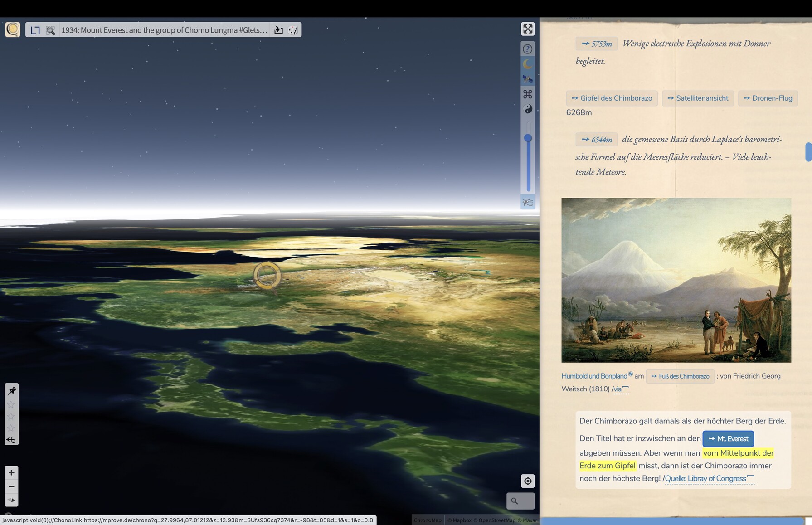The image size is (812, 525).
Task: Open the map search magnifier icon
Action: click(x=50, y=30)
